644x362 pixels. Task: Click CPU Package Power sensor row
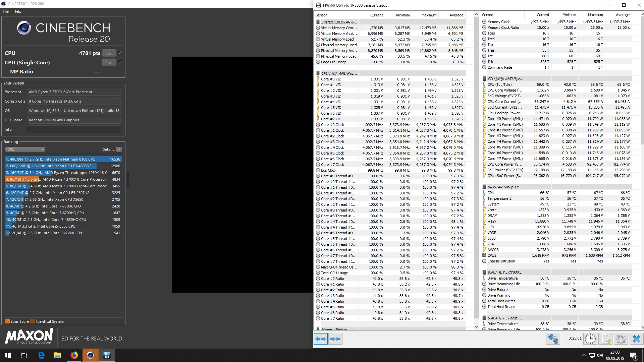556,113
